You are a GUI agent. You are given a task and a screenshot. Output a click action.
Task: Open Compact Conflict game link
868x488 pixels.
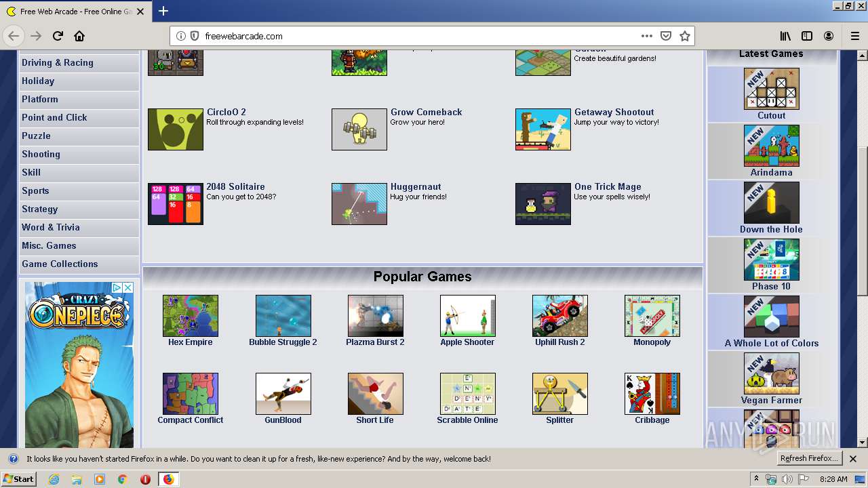point(191,420)
